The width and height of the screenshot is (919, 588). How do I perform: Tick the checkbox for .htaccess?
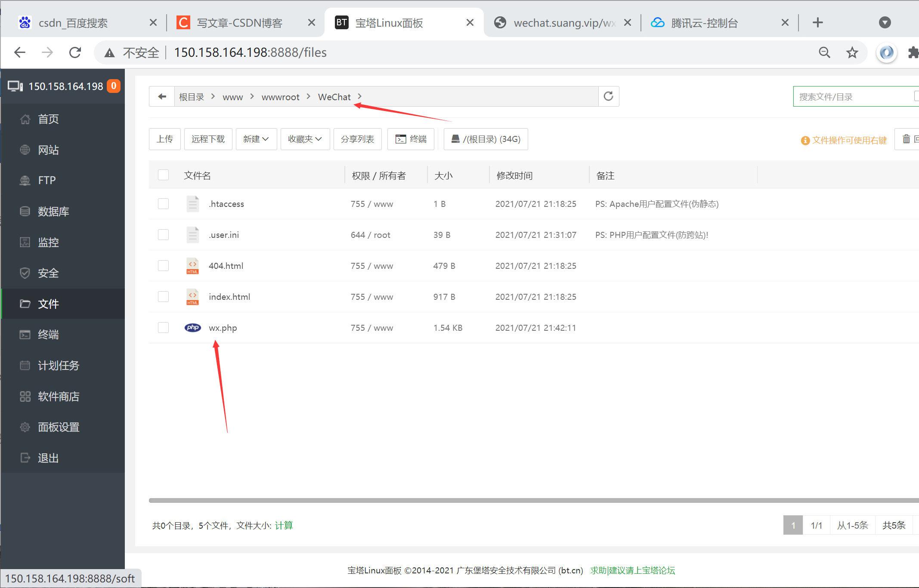click(x=163, y=204)
